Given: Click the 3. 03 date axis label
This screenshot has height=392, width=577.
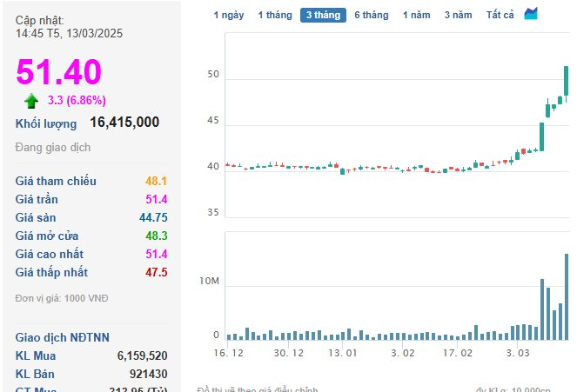Looking at the screenshot, I should coord(518,354).
